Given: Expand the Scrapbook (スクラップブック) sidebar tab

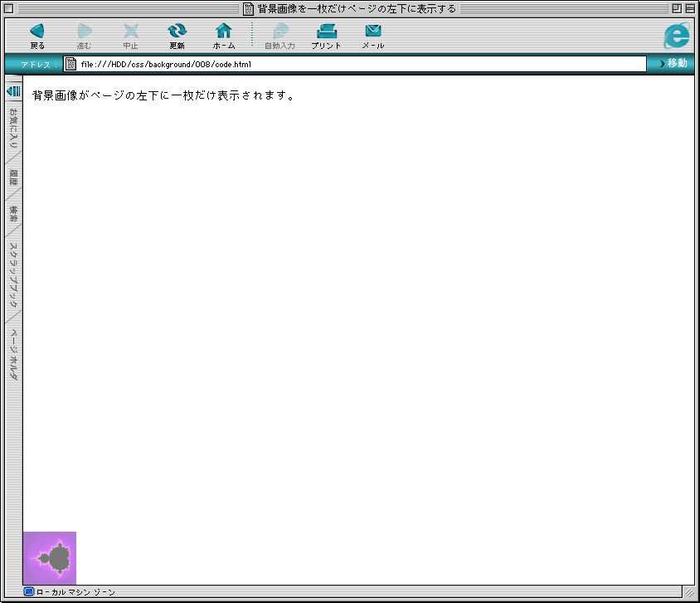Looking at the screenshot, I should click(13, 275).
